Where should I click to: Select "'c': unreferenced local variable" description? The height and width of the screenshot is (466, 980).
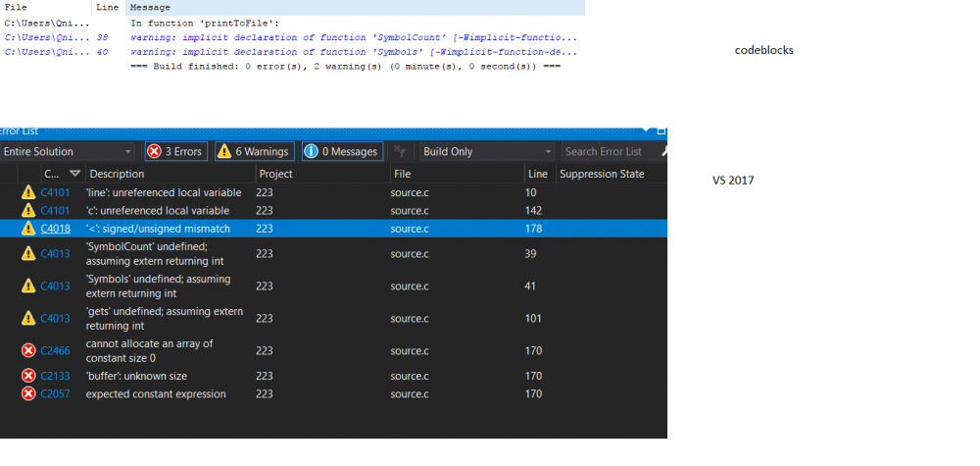pos(158,211)
